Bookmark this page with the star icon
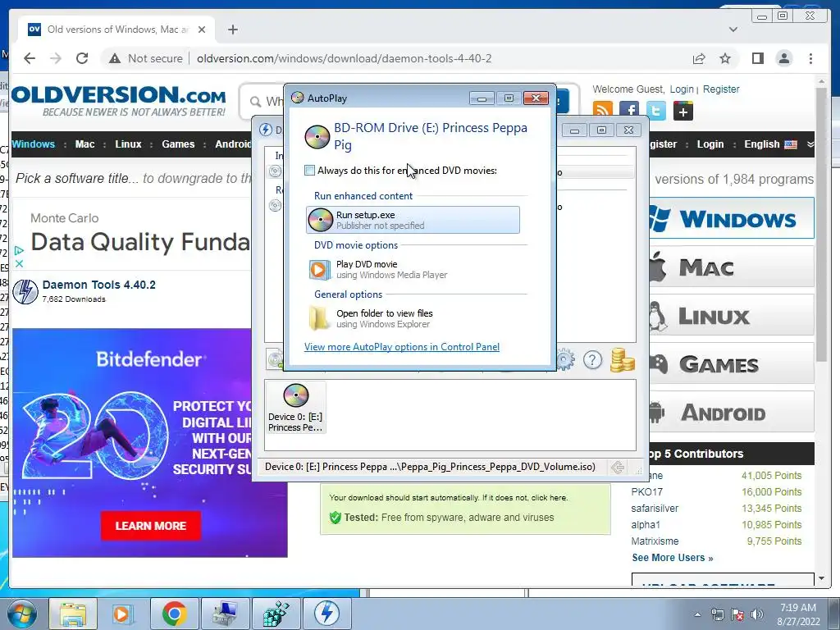 [x=725, y=58]
